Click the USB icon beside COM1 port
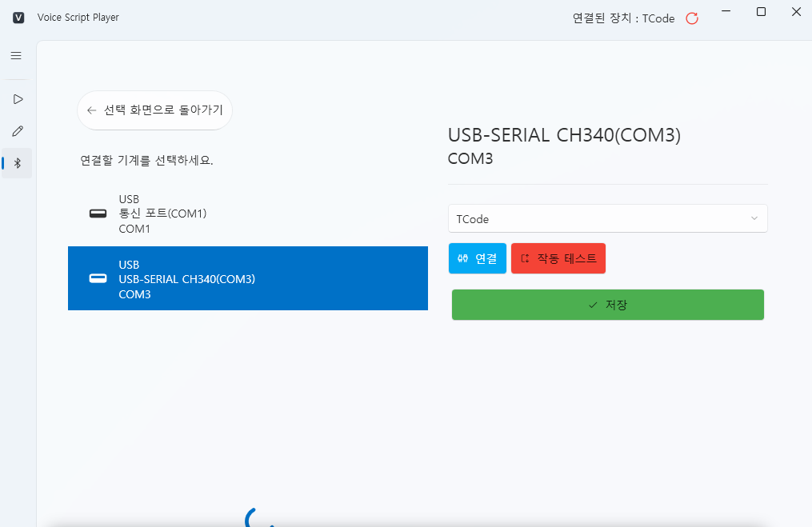The image size is (812, 527). [98, 214]
